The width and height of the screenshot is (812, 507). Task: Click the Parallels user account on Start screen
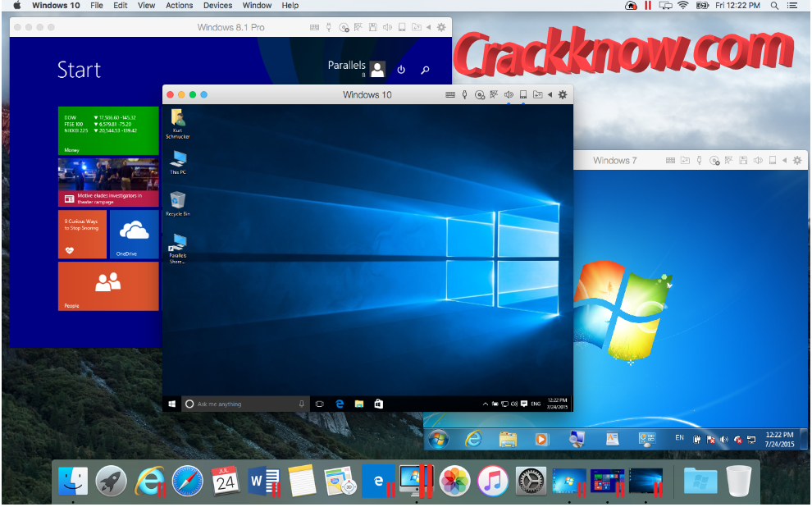pyautogui.click(x=356, y=68)
